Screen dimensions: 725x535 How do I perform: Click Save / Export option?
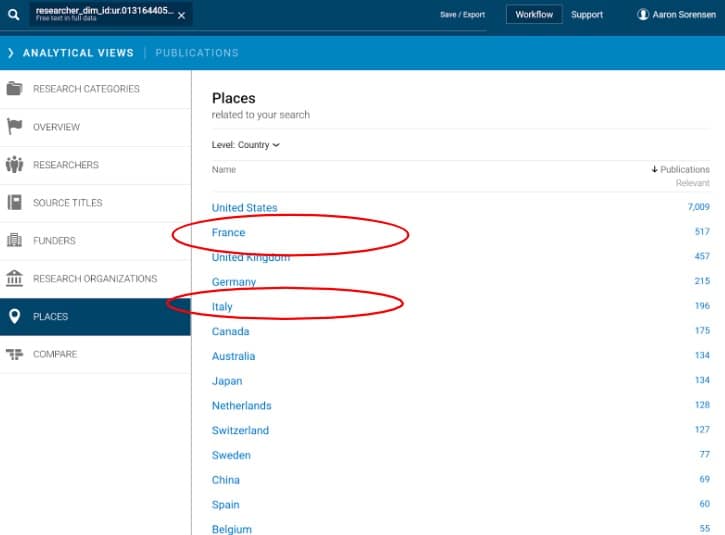tap(462, 15)
